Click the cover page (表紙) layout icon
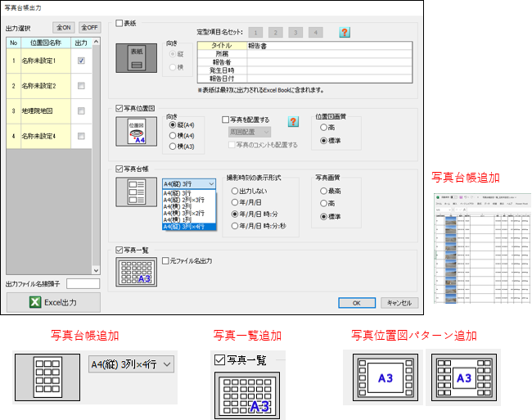Image resolution: width=532 pixels, height=420 pixels. point(137,58)
